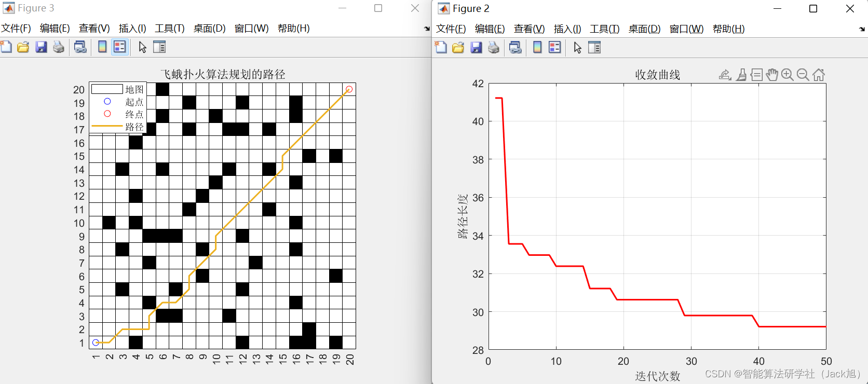Open file icon in Figure 3 toolbar
This screenshot has height=384, width=868.
(23, 47)
